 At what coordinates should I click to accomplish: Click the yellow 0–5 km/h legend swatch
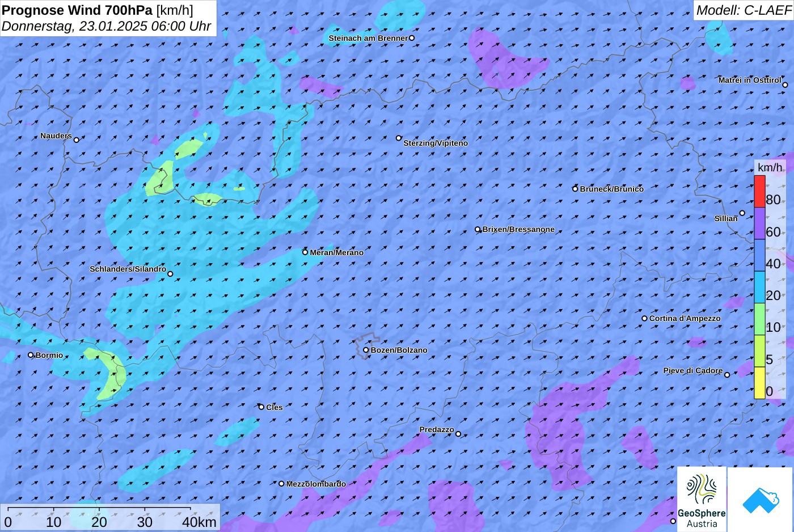point(759,383)
